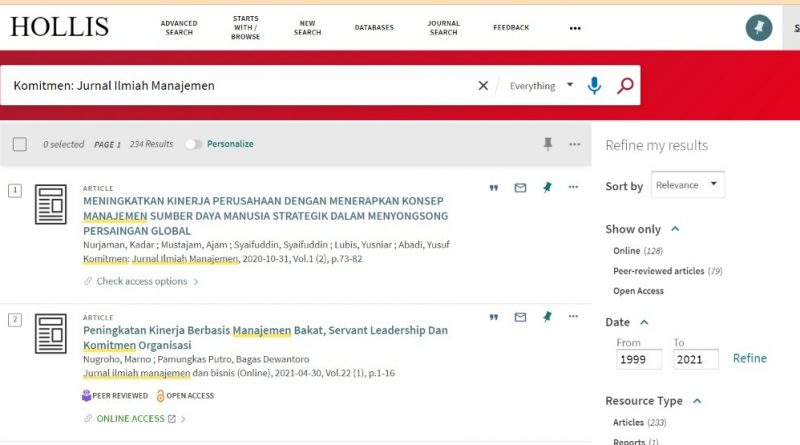This screenshot has height=445, width=800.
Task: Email the first result using envelope icon
Action: tap(520, 187)
